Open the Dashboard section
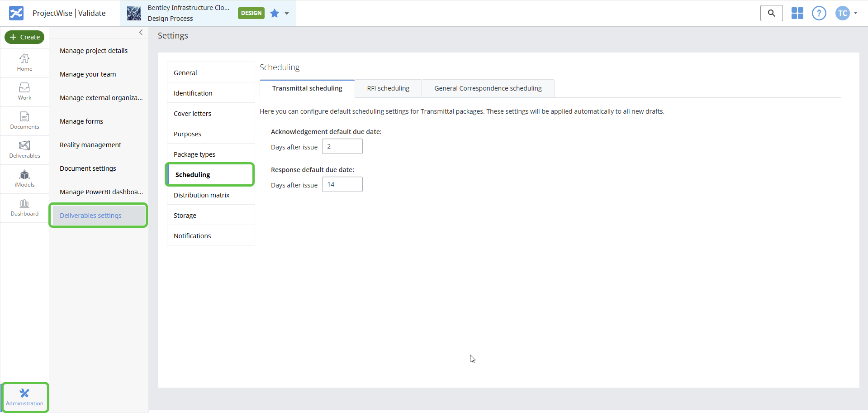The height and width of the screenshot is (413, 868). coord(24,207)
